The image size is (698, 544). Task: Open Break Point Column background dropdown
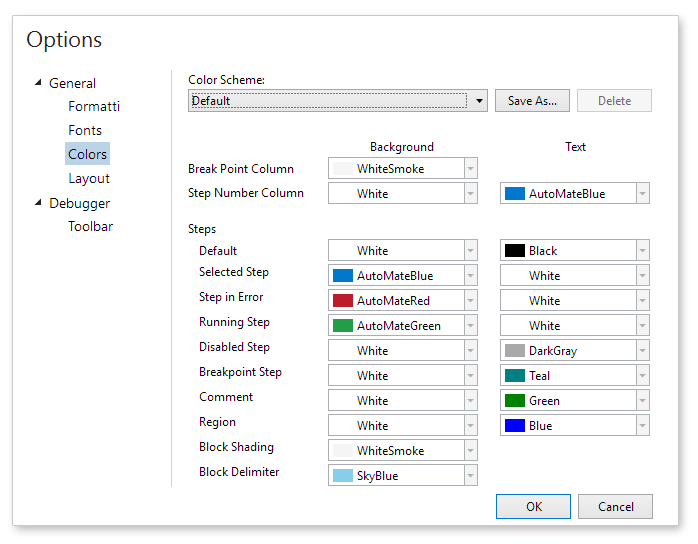coord(470,169)
